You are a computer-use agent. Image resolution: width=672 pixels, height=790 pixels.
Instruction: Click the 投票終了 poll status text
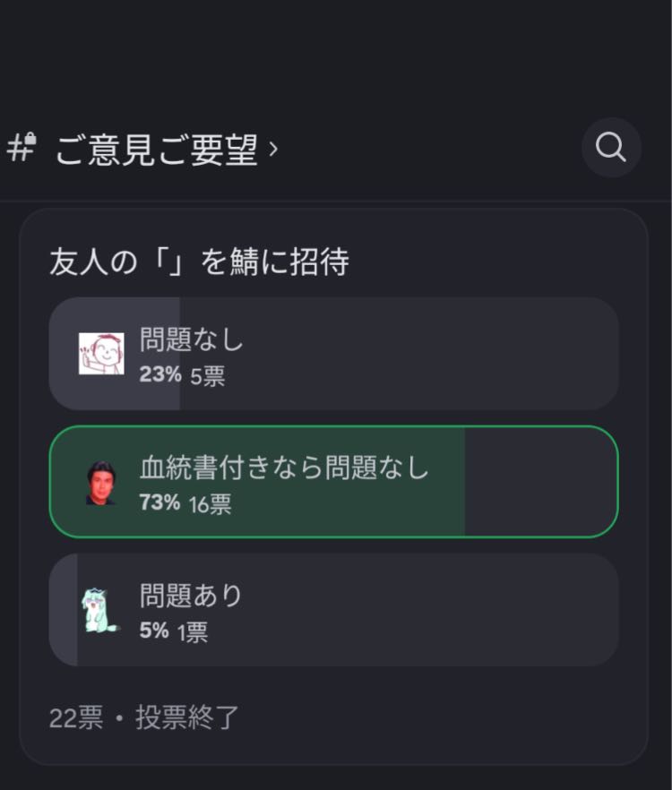point(187,718)
